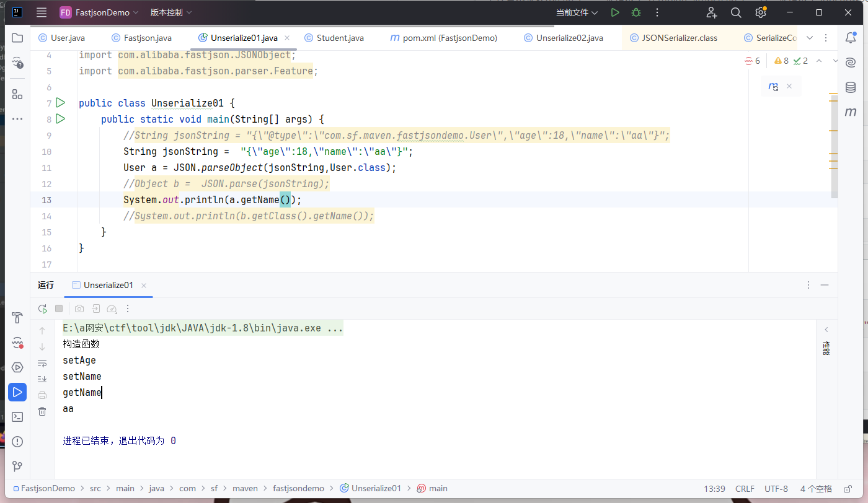Expand the 当前文件 run configuration dropdown
868x503 pixels.
pos(577,12)
